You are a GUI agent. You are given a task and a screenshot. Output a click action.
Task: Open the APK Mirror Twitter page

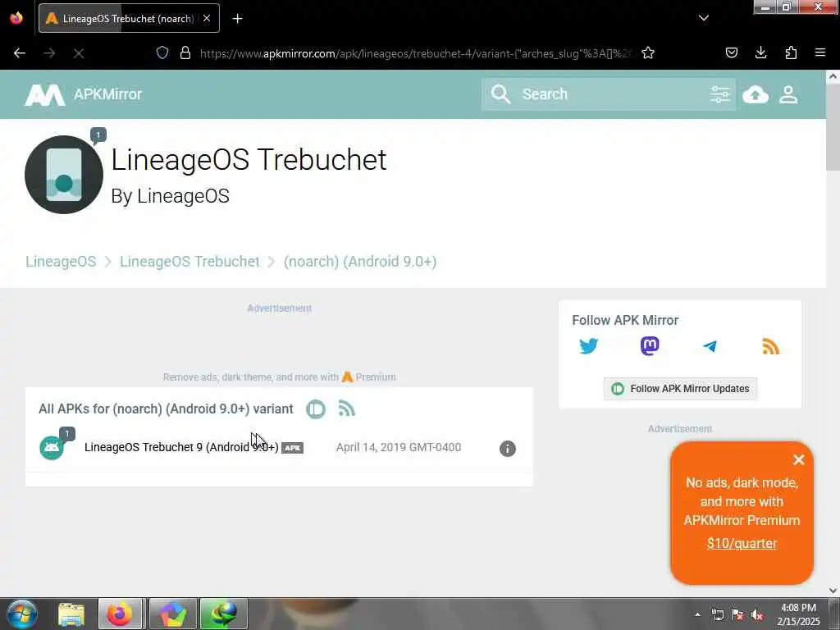(x=588, y=346)
